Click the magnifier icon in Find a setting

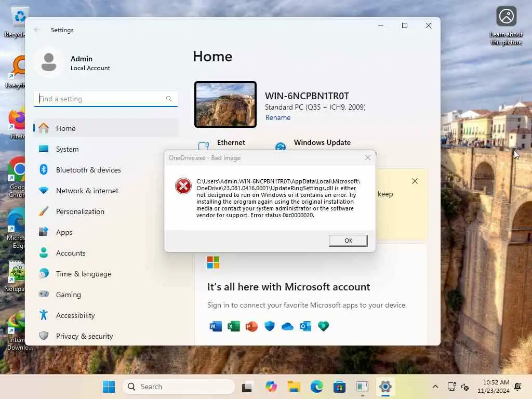tap(169, 99)
